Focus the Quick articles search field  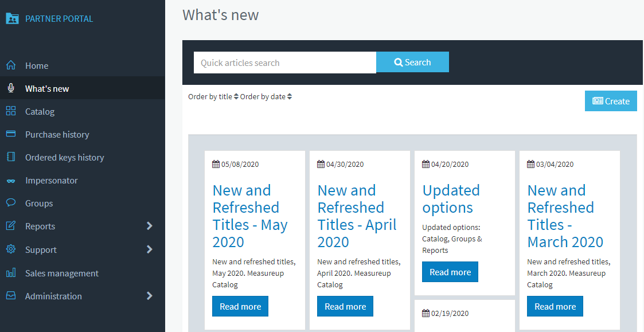coord(284,63)
